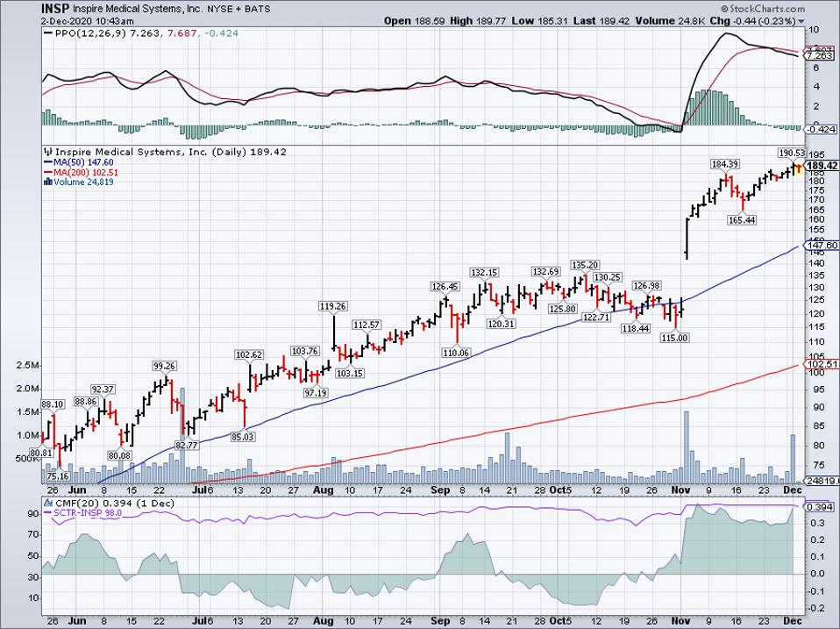Click the black line swatch before PPO(12,26,9)
The image size is (840, 629).
coord(47,33)
